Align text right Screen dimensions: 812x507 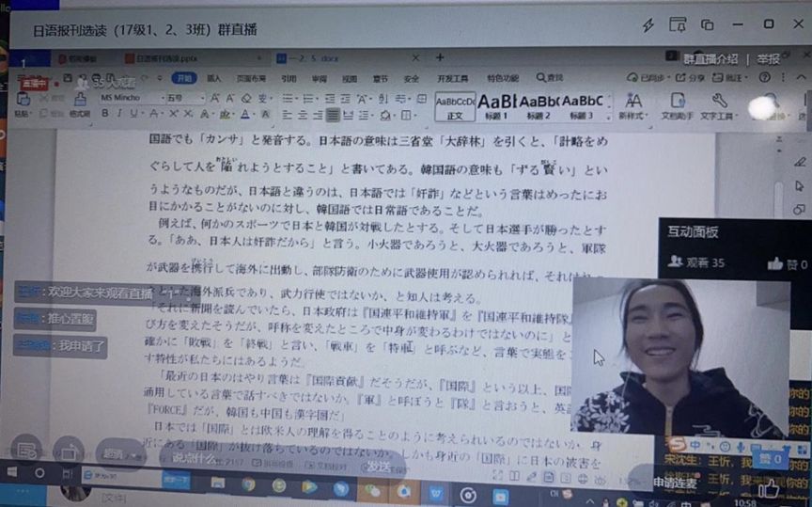point(318,115)
